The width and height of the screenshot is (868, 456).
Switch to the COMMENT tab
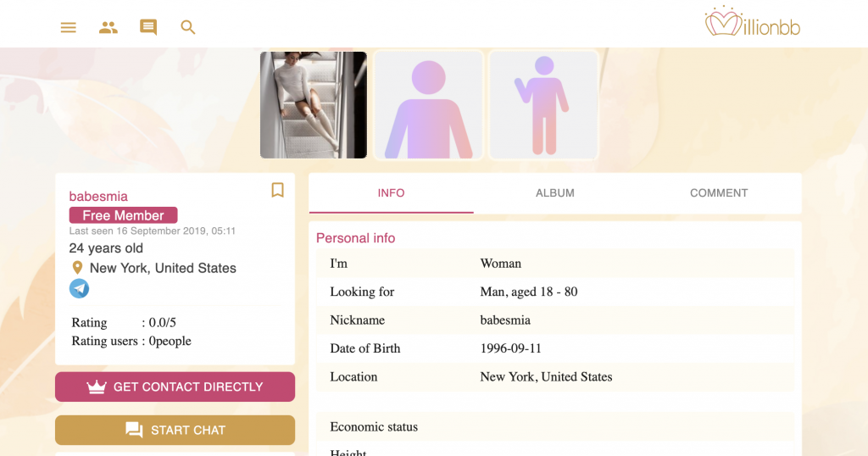point(719,193)
